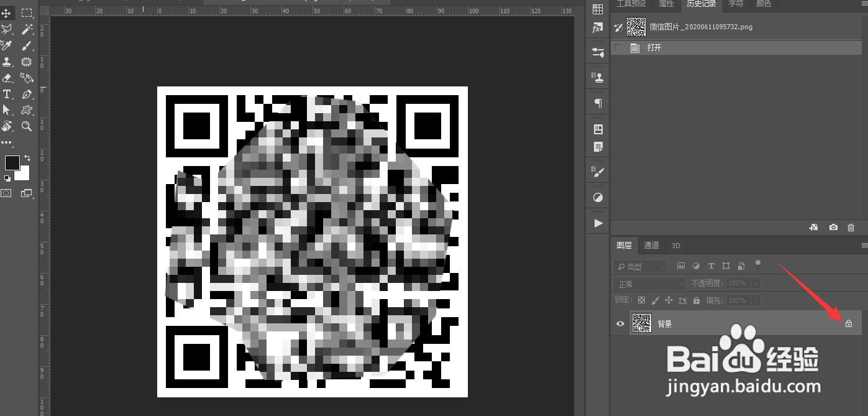The height and width of the screenshot is (416, 868).
Task: Open the Edit Toolbar three-dots menu
Action: (7, 142)
